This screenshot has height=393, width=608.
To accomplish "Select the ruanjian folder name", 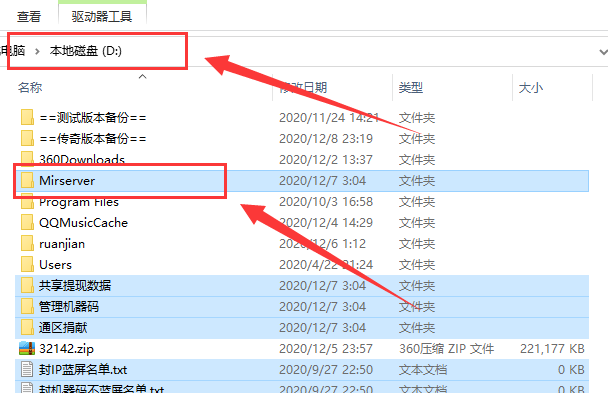I will (62, 244).
